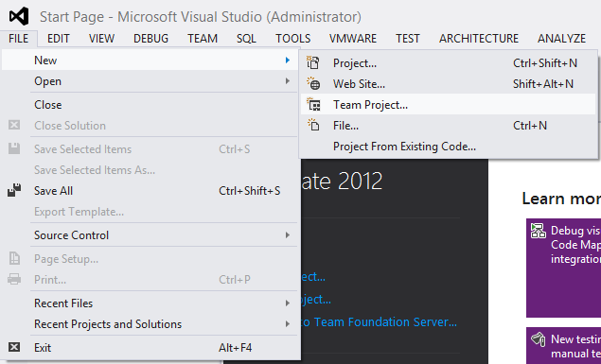Click the new File icon

click(313, 125)
